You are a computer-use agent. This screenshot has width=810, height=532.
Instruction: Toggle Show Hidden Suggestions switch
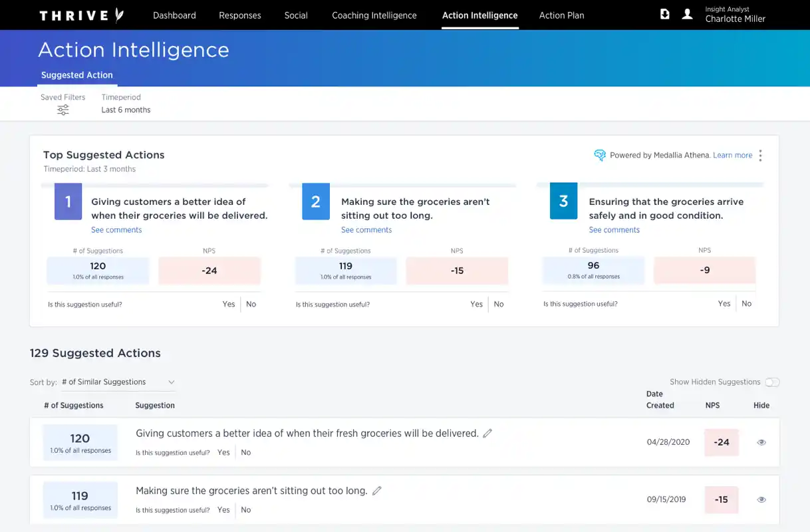(771, 382)
